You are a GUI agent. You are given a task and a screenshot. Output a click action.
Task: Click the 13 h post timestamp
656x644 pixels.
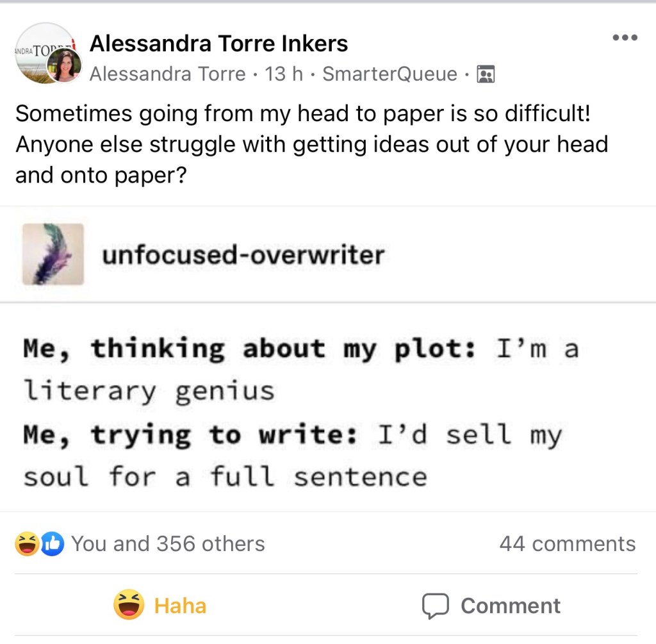click(x=284, y=74)
